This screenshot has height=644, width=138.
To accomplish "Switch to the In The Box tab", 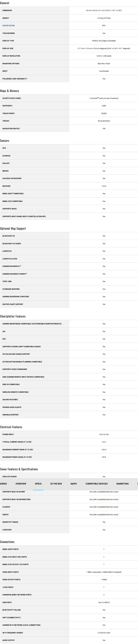I will coord(56,483).
